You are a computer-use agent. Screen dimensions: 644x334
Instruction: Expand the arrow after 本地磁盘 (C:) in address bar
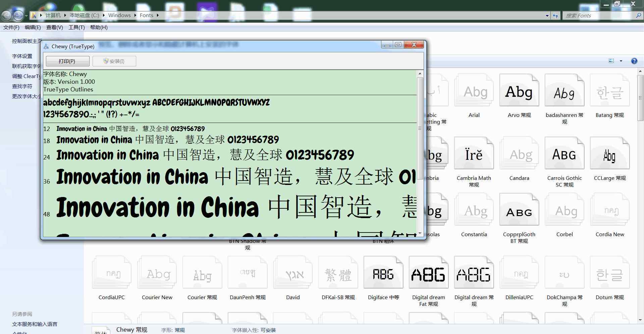104,15
